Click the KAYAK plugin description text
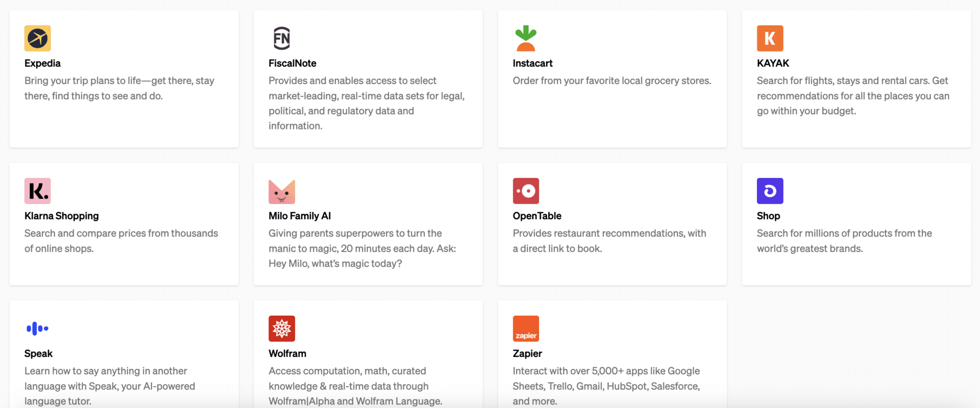 (852, 96)
